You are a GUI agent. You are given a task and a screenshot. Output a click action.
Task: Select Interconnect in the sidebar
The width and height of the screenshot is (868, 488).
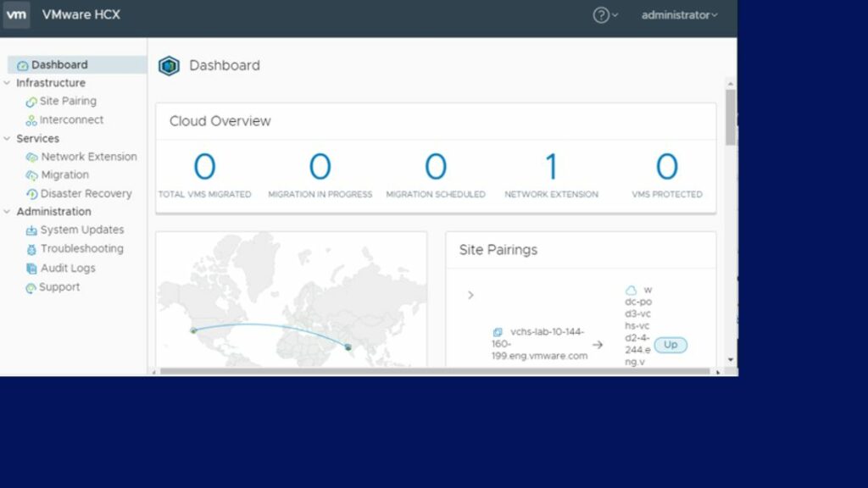click(71, 119)
